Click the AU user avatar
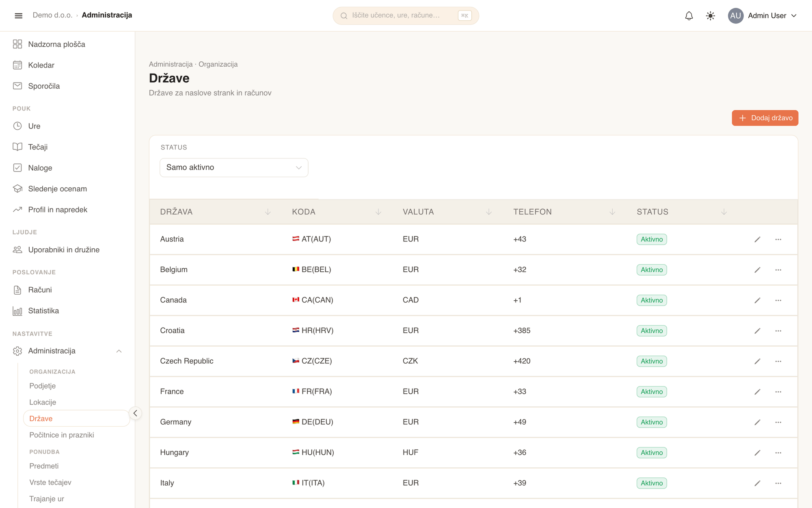 tap(736, 15)
